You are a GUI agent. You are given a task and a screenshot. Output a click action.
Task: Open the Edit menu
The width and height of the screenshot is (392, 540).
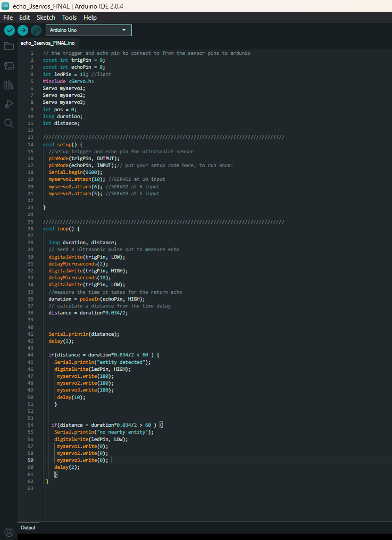pos(24,17)
